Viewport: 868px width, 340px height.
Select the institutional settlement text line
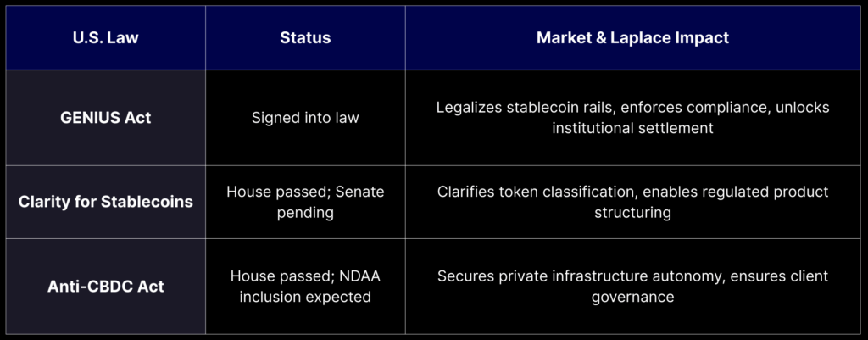point(632,129)
